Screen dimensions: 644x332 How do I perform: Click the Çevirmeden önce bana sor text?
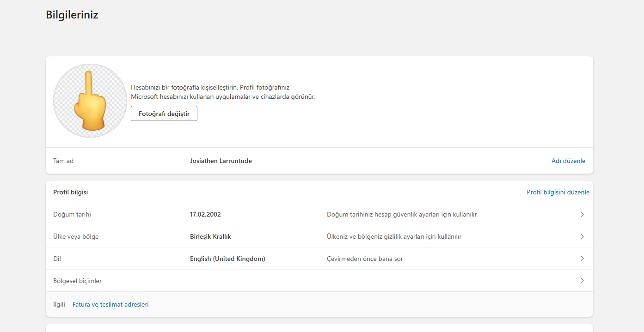365,259
